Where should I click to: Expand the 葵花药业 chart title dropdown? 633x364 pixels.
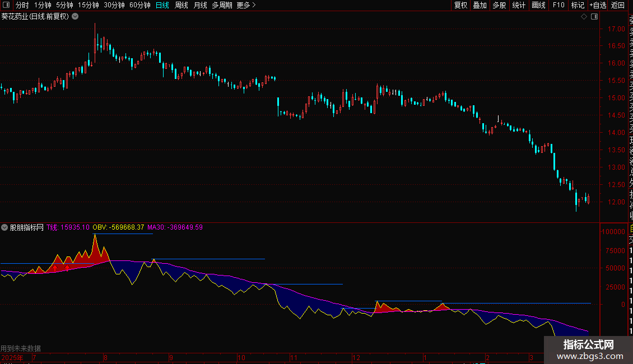pyautogui.click(x=75, y=17)
